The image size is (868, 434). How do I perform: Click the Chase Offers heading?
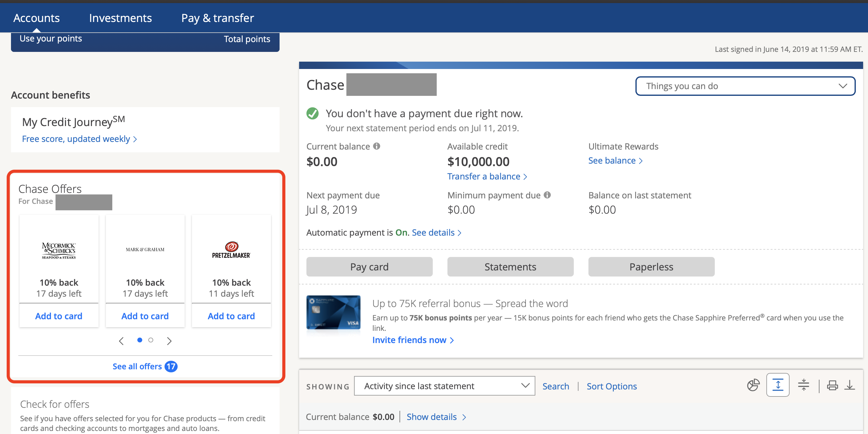[x=50, y=189]
